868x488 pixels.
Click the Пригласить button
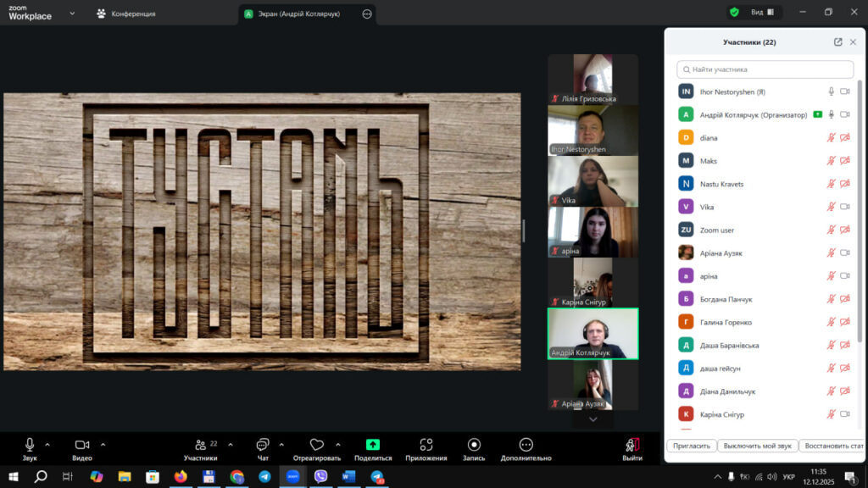point(691,446)
